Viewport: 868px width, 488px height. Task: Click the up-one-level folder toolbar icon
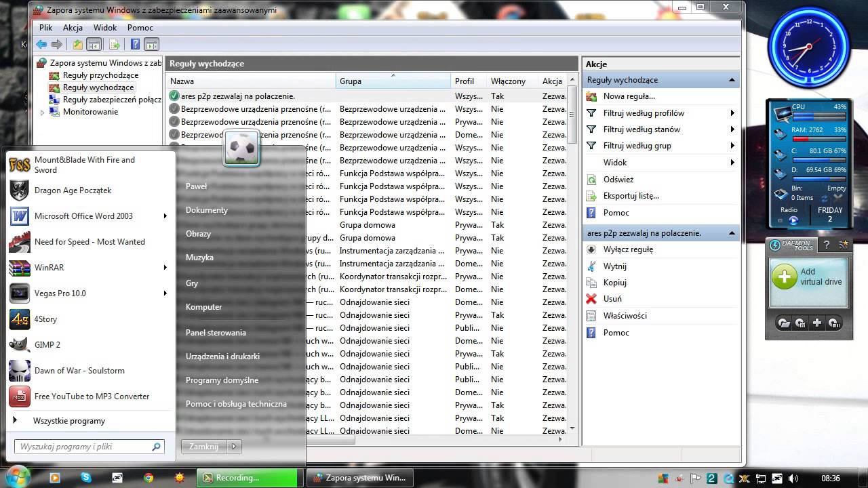pos(78,45)
